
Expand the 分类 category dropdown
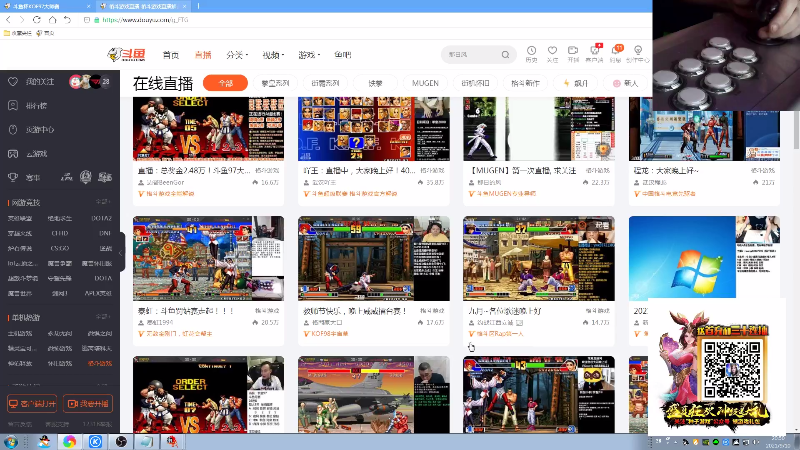pos(237,55)
